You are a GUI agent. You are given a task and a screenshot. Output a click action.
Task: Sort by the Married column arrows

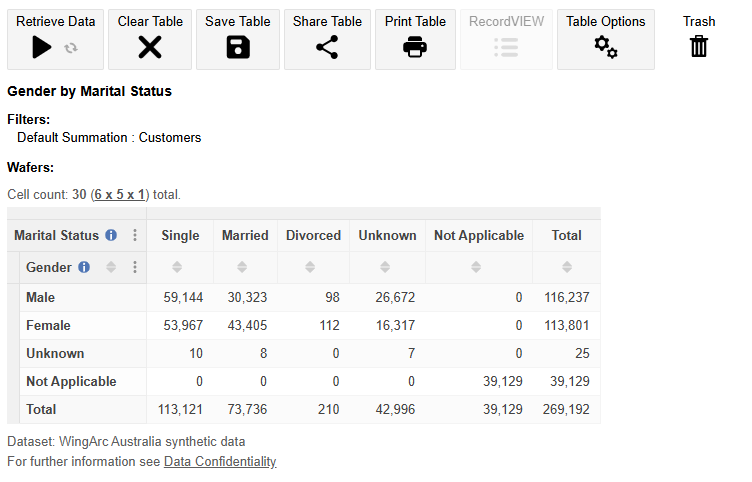pos(242,267)
